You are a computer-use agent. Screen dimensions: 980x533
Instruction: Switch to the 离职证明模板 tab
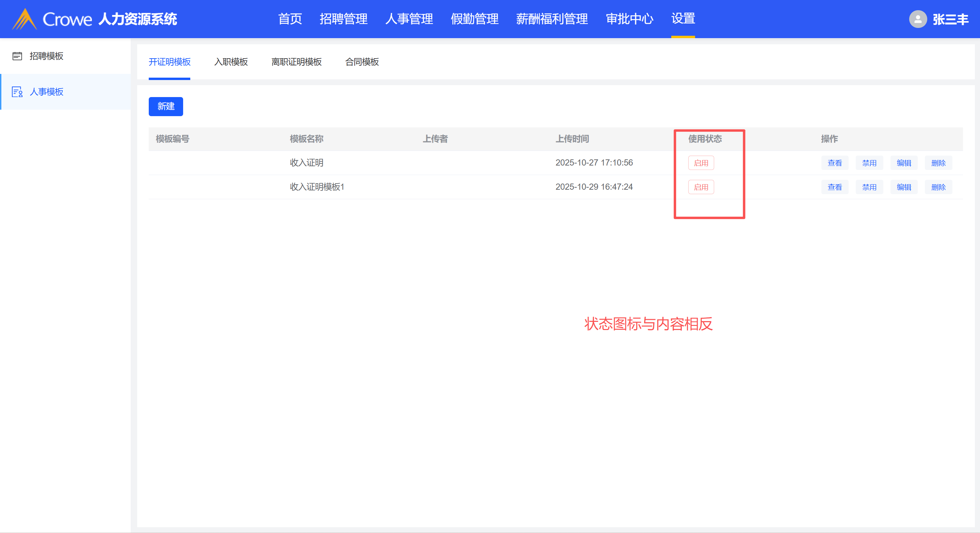click(296, 62)
